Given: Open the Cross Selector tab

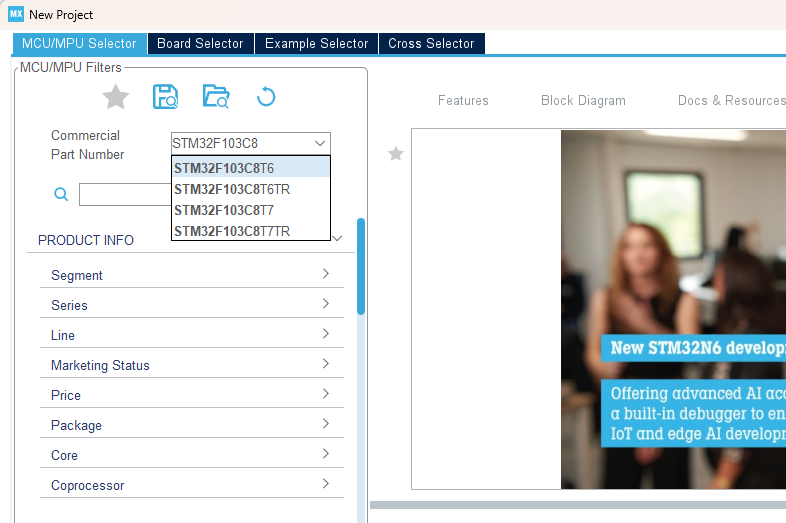Looking at the screenshot, I should (431, 44).
